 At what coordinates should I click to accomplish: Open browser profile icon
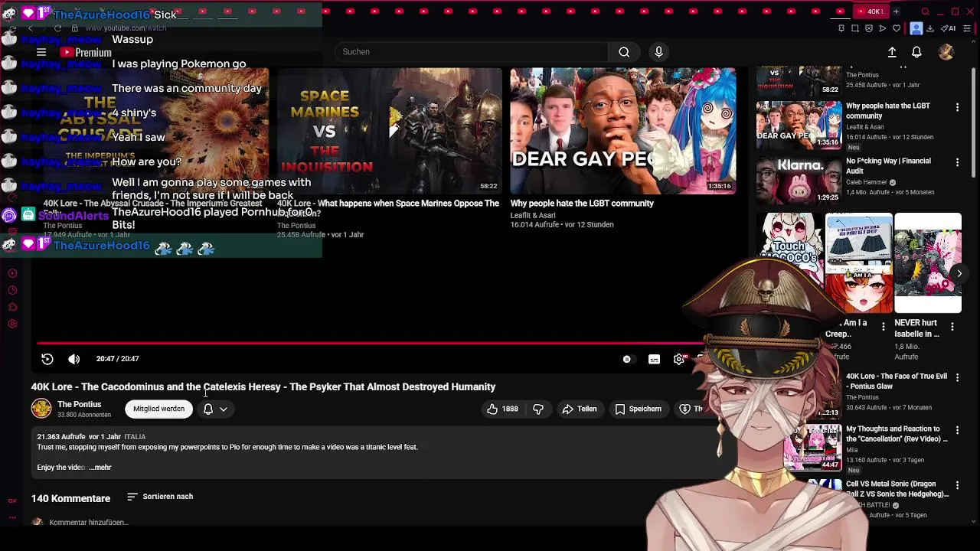916,28
